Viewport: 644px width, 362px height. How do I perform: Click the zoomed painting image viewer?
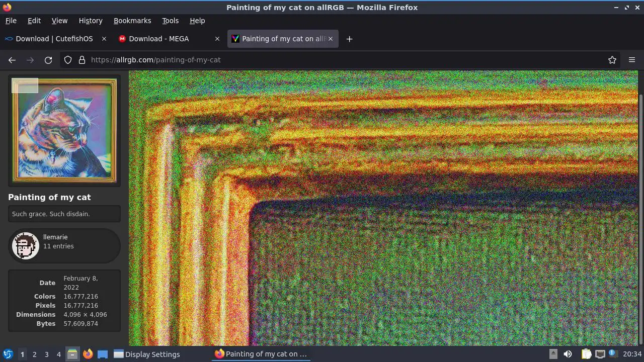383,208
